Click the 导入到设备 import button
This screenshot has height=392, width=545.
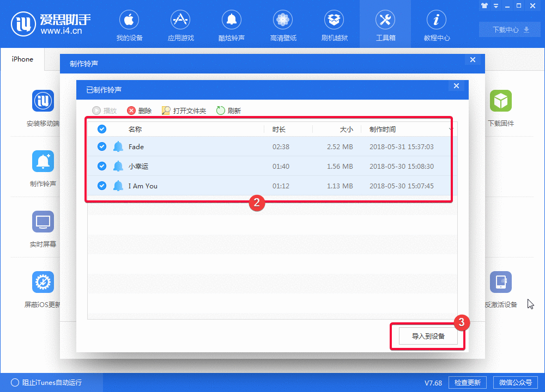pyautogui.click(x=427, y=336)
